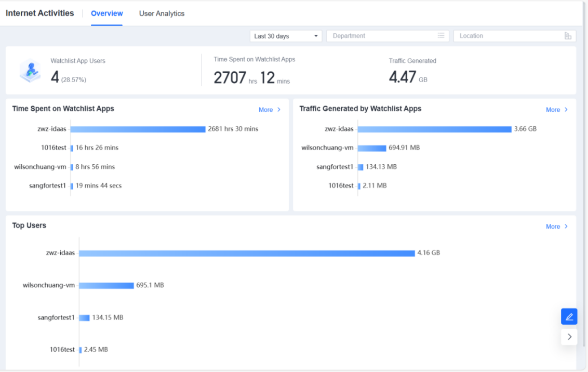Select the '2.45 MB' Top Users value

click(x=96, y=350)
